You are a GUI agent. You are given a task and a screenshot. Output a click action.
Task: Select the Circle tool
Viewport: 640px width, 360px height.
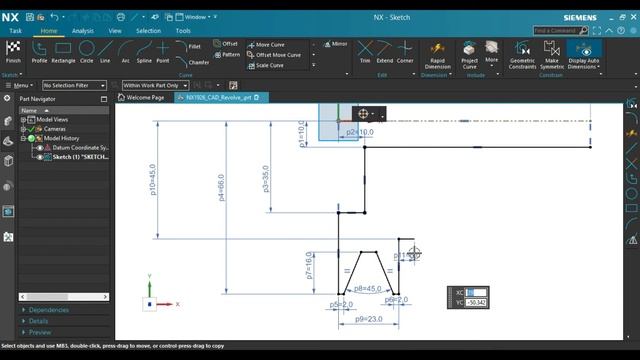tap(87, 52)
